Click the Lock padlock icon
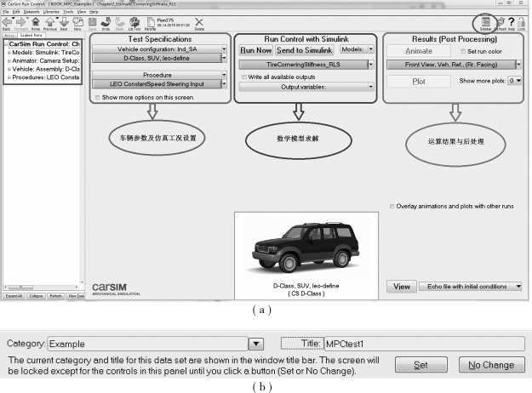The height and width of the screenshot is (393, 532). click(x=522, y=23)
